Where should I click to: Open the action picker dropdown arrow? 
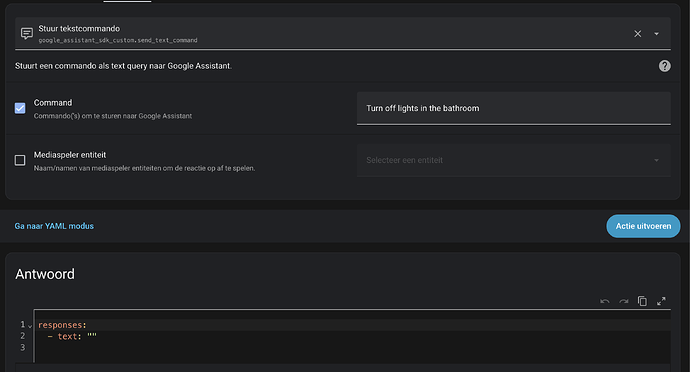tap(656, 34)
